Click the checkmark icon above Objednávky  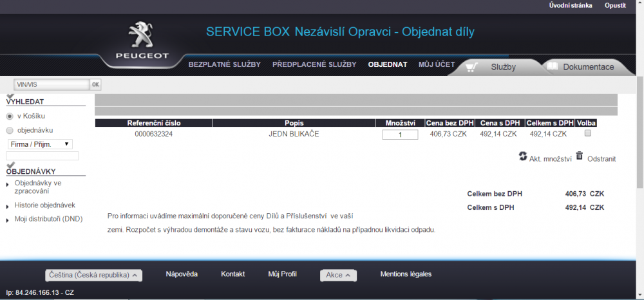(x=11, y=165)
